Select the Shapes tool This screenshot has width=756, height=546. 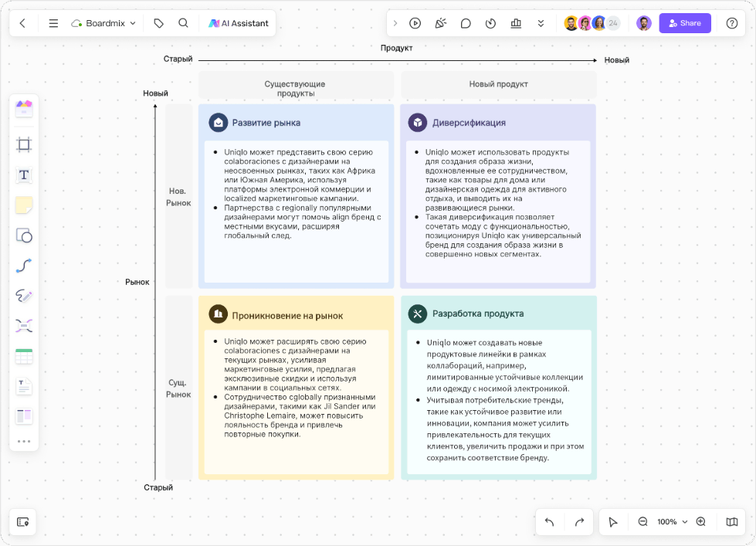(24, 236)
